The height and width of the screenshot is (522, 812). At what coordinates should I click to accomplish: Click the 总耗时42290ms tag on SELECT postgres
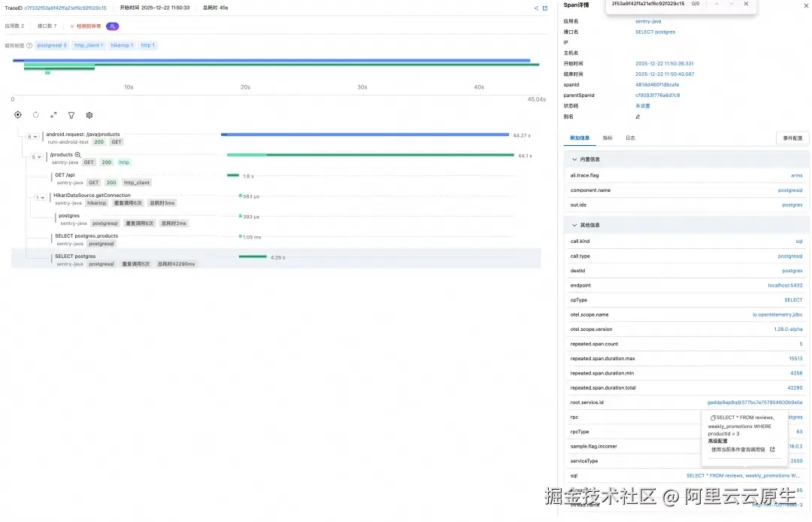pos(176,265)
